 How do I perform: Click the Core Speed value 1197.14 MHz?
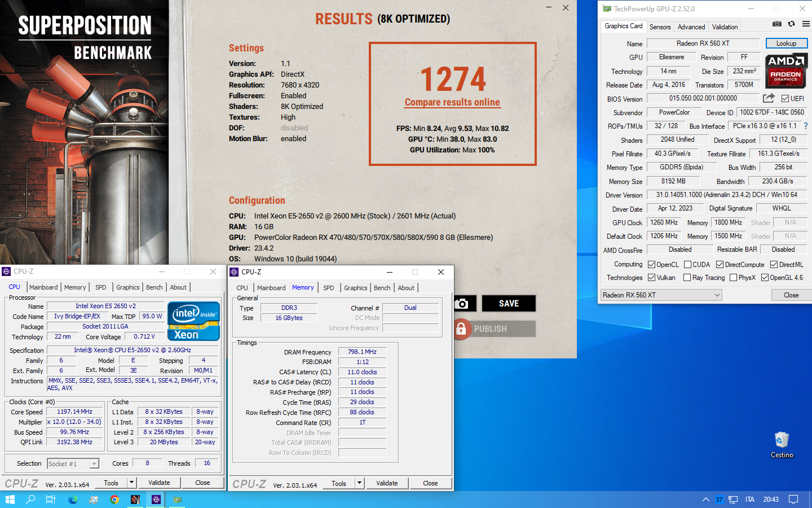click(74, 412)
